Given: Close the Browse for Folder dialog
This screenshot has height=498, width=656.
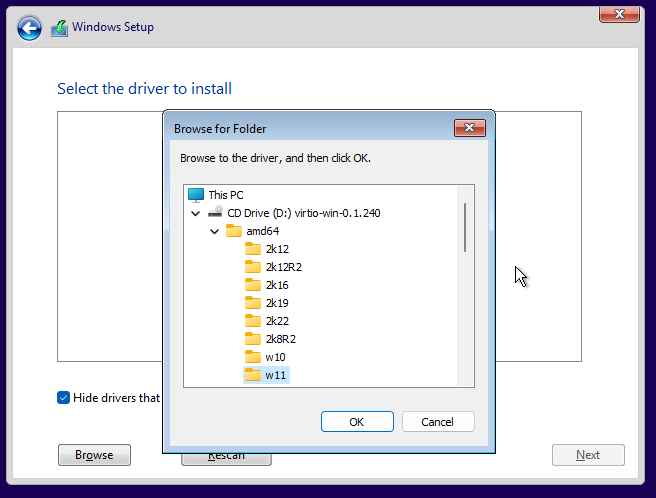Looking at the screenshot, I should tap(470, 128).
